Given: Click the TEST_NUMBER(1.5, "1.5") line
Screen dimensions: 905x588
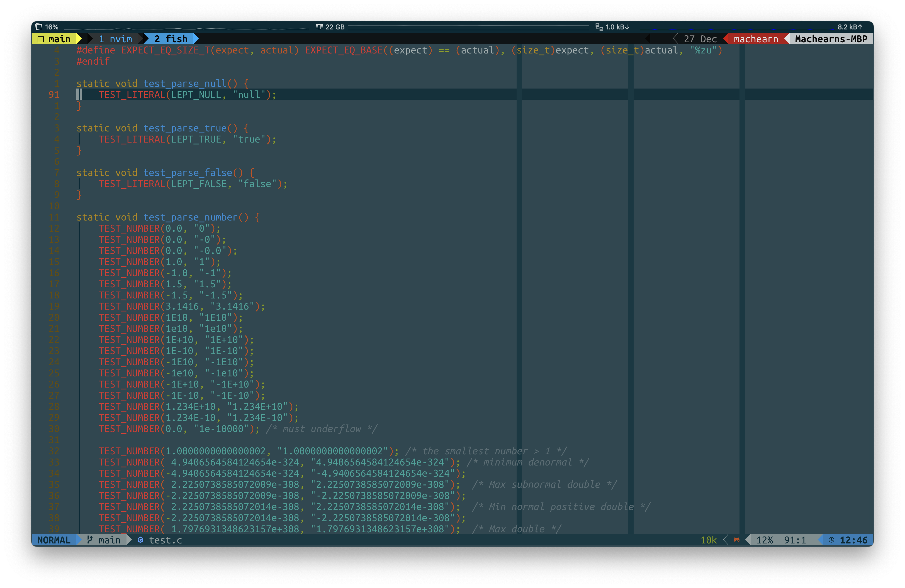Looking at the screenshot, I should click(165, 284).
